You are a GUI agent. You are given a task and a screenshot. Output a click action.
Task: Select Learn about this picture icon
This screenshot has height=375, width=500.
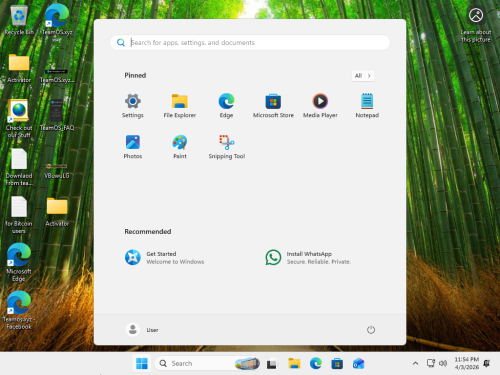pyautogui.click(x=476, y=23)
